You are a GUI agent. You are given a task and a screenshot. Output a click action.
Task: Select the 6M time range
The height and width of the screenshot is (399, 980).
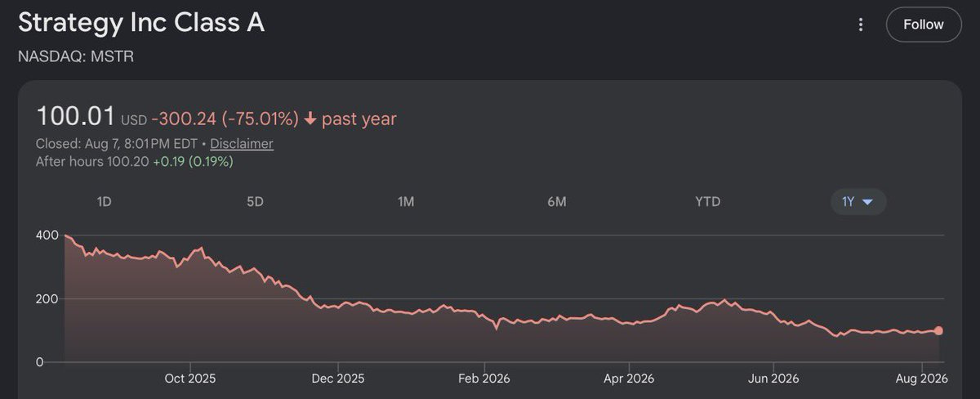pyautogui.click(x=556, y=202)
